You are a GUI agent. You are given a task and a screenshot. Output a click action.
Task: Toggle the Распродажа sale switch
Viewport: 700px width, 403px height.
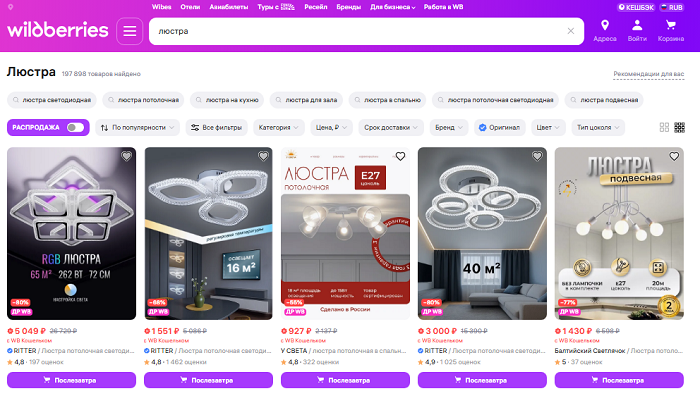[x=75, y=127]
